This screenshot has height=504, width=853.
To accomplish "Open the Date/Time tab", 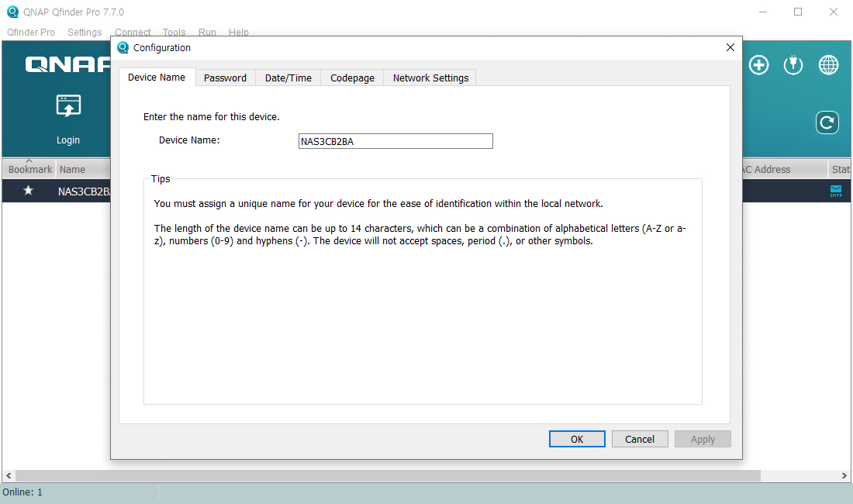I will point(288,78).
